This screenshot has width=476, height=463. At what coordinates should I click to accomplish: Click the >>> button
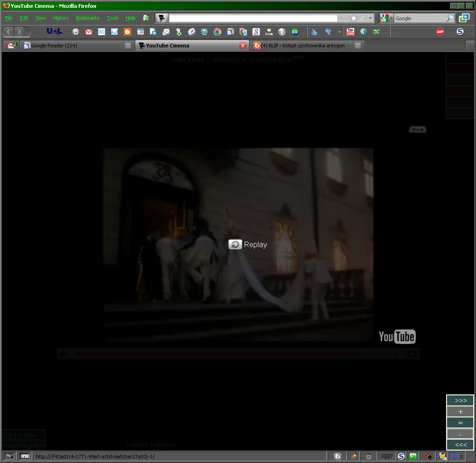click(460, 400)
